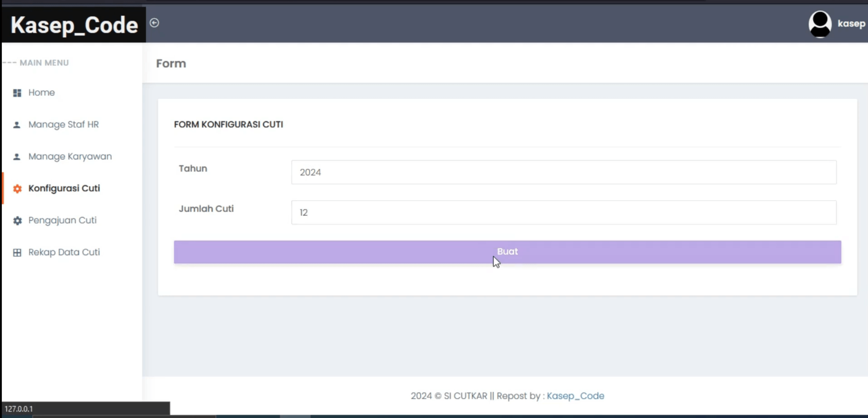Open Rekap Data Cuti menu item
The height and width of the screenshot is (418, 868).
click(64, 252)
